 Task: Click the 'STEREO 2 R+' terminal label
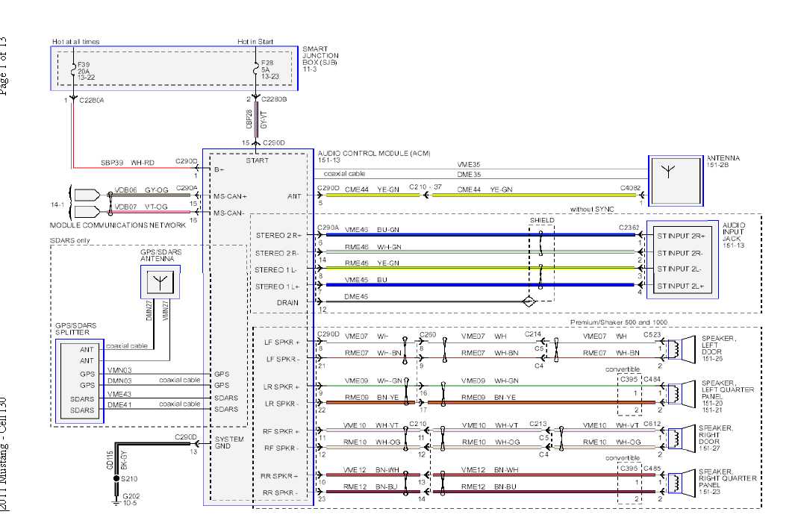click(279, 235)
